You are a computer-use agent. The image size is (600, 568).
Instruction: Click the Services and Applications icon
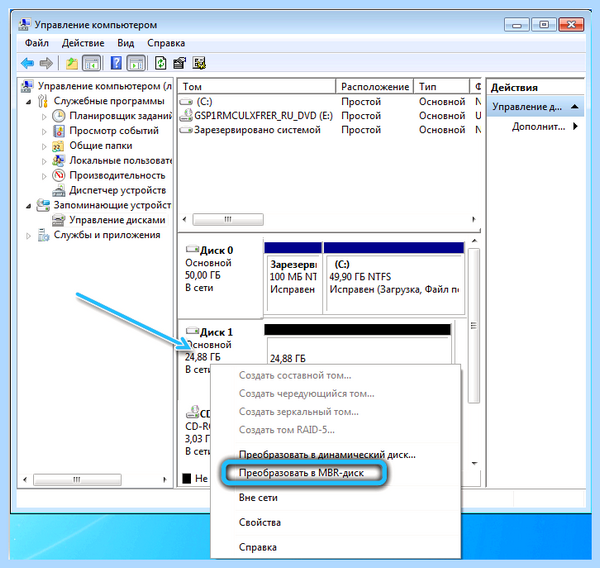tap(43, 235)
